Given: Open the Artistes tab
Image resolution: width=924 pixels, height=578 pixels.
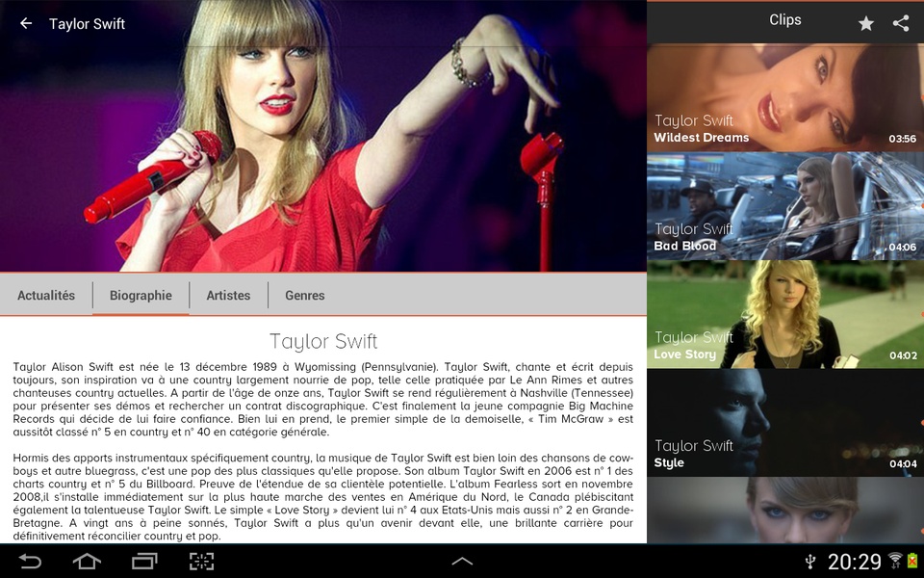Looking at the screenshot, I should (x=228, y=295).
